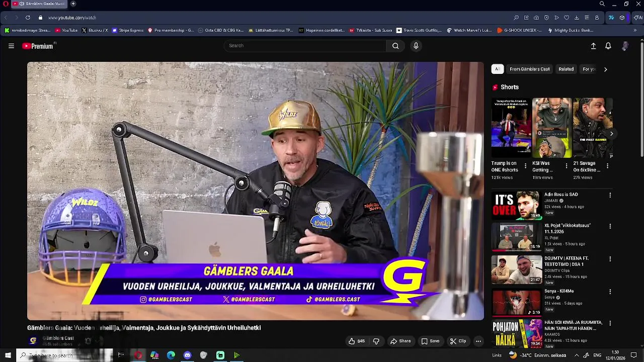Open Gämblers Cast channel name link
Viewport: 644px width, 362px height.
pos(58,338)
